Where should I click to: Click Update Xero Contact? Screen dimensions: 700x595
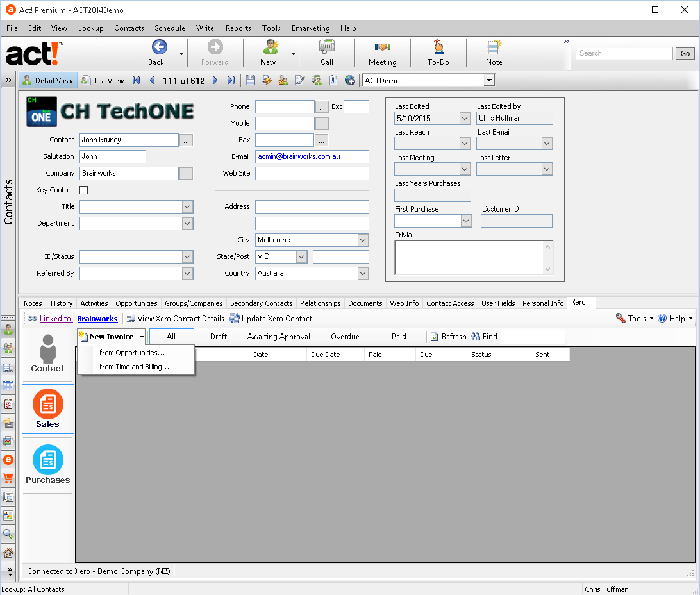tap(271, 319)
